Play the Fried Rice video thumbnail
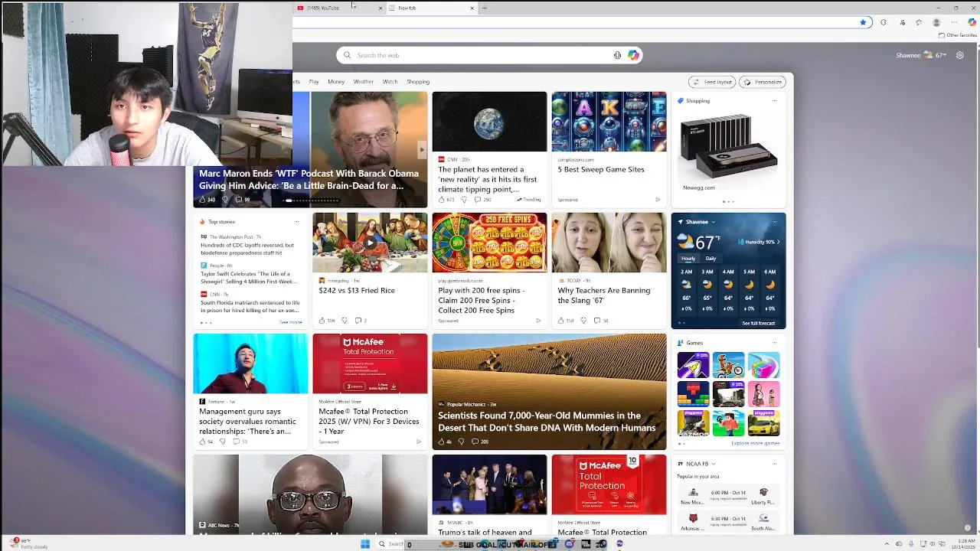The width and height of the screenshot is (980, 551). 370,243
